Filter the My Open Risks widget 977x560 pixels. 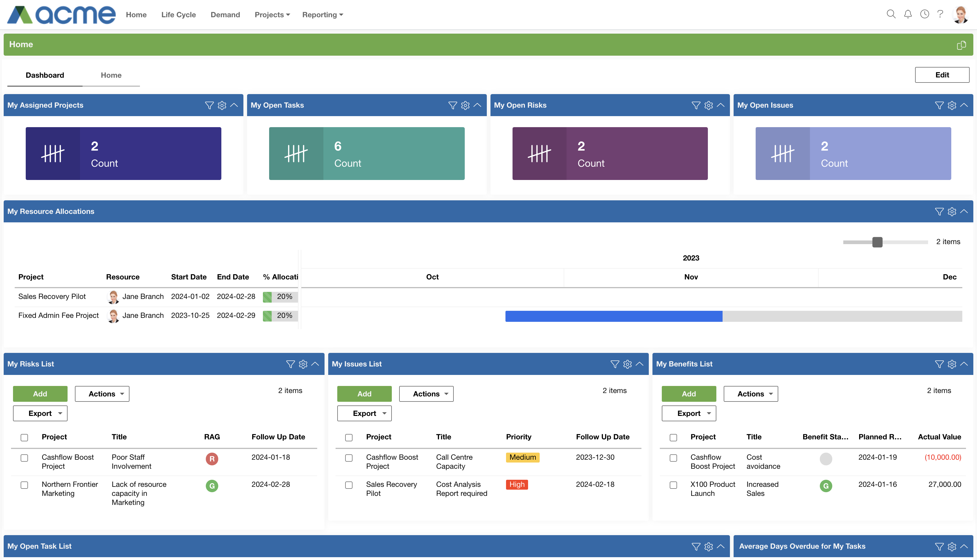(x=696, y=105)
